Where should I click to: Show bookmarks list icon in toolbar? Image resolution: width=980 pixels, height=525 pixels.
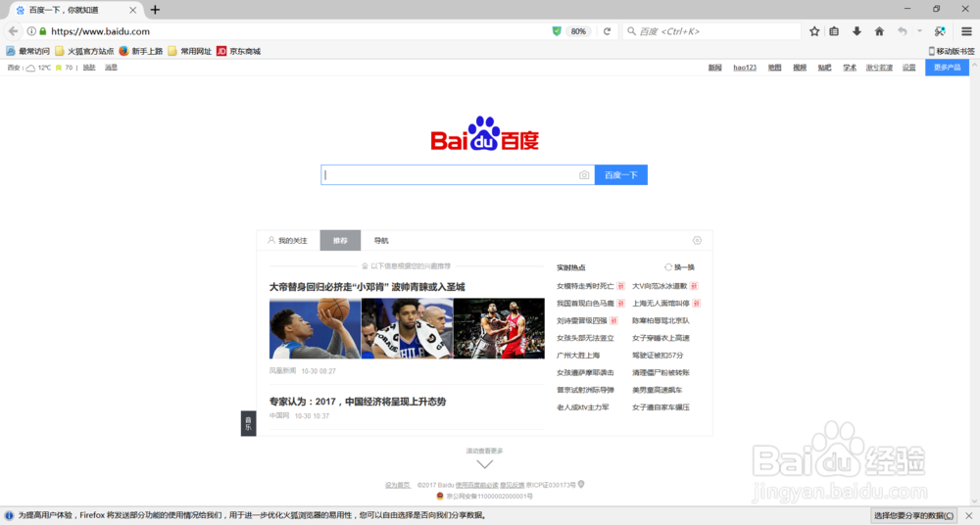(x=834, y=31)
